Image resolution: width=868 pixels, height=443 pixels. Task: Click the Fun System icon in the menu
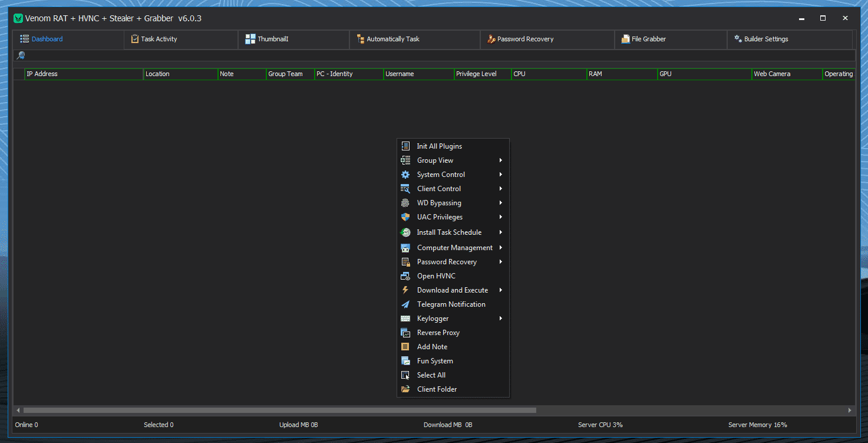[x=405, y=361]
